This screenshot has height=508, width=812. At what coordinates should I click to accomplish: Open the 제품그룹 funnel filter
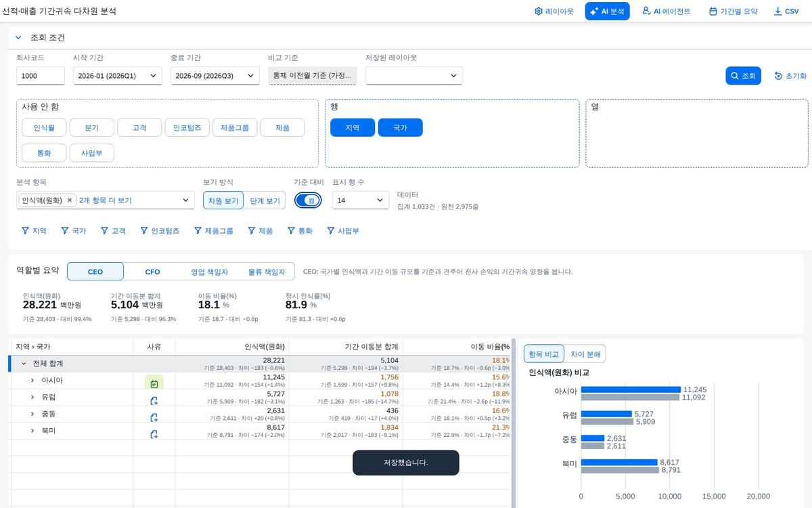tap(213, 231)
